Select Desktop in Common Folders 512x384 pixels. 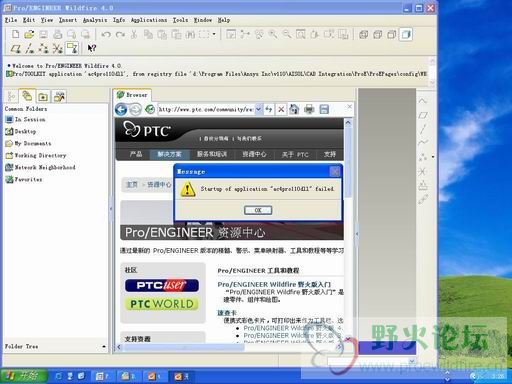point(21,131)
